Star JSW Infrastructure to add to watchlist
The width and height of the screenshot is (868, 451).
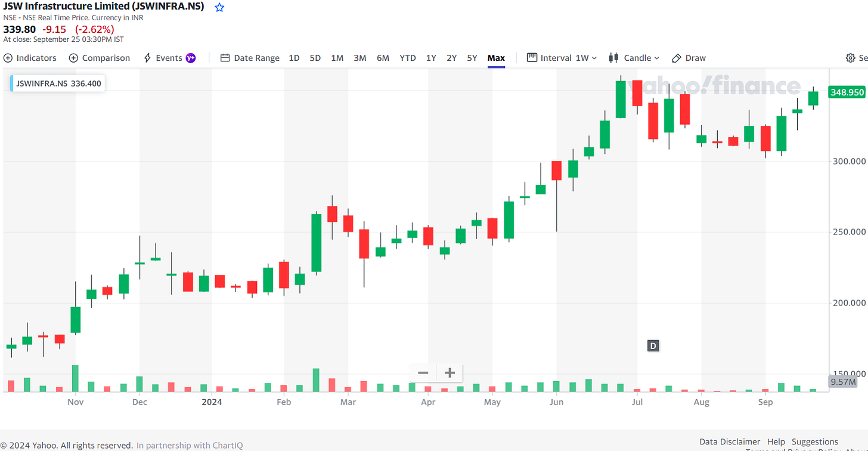[x=219, y=7]
